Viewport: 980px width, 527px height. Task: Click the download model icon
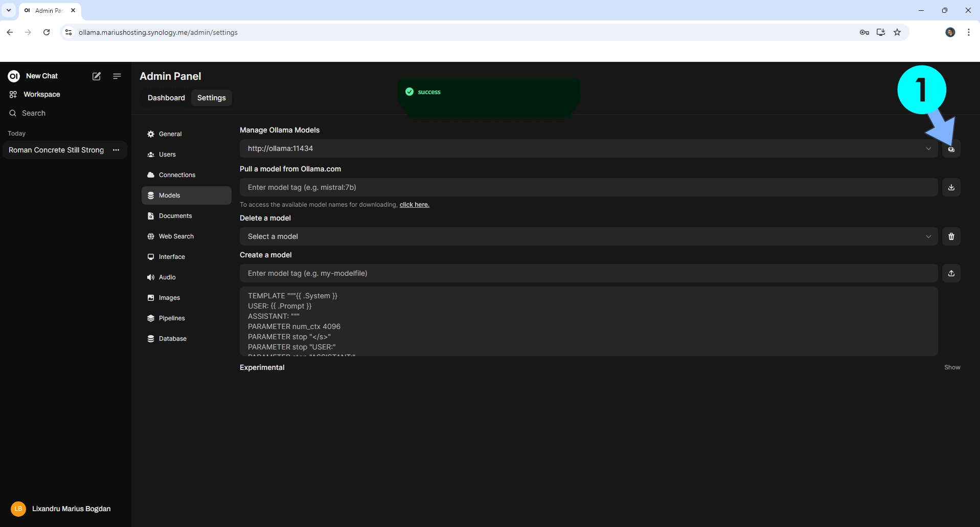click(951, 187)
